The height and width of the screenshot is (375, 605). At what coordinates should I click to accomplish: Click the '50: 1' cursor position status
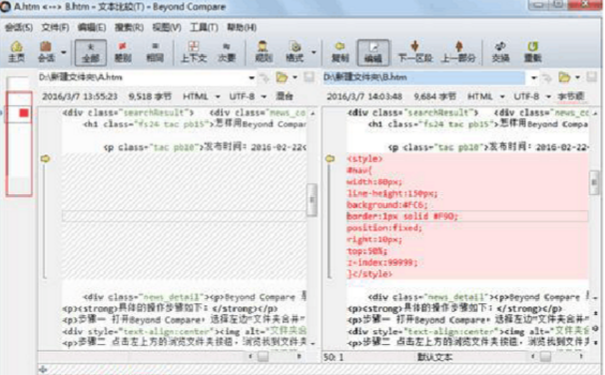(334, 357)
